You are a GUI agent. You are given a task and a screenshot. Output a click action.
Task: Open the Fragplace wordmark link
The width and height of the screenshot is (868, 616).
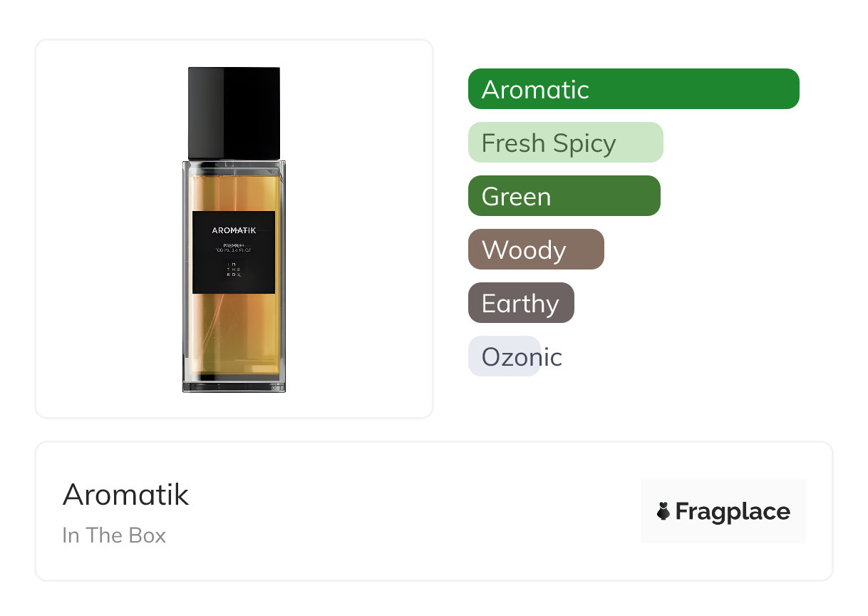click(733, 511)
